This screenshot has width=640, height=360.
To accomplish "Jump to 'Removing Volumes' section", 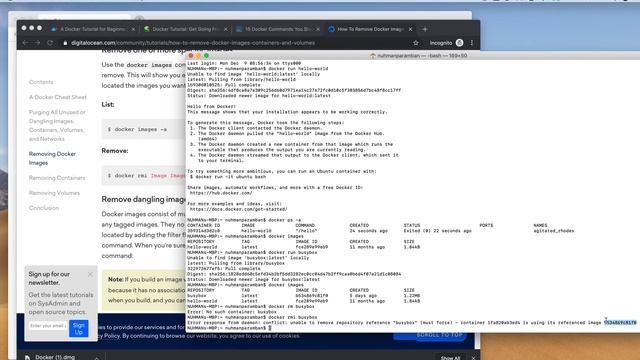I will 54,193.
